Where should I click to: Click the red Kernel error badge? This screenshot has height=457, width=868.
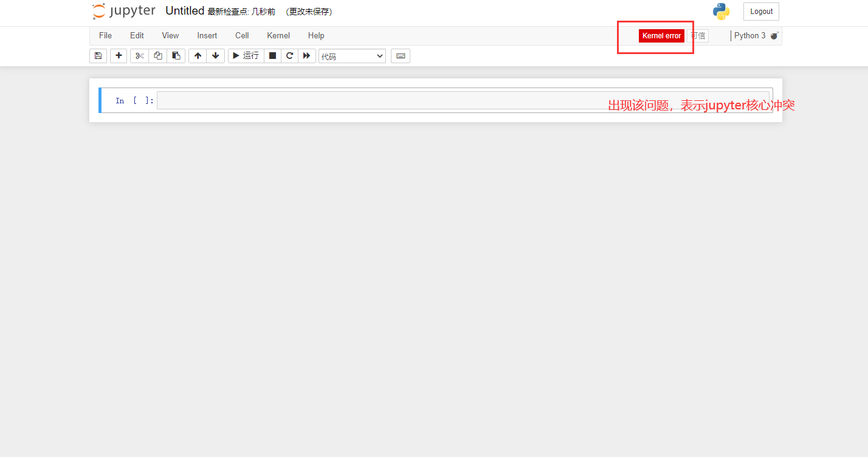(661, 36)
